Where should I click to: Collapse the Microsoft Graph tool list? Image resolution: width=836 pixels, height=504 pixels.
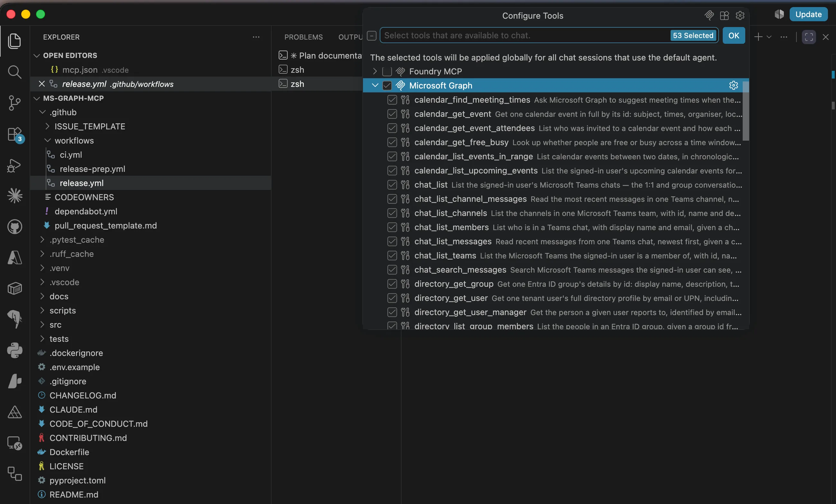pos(375,86)
